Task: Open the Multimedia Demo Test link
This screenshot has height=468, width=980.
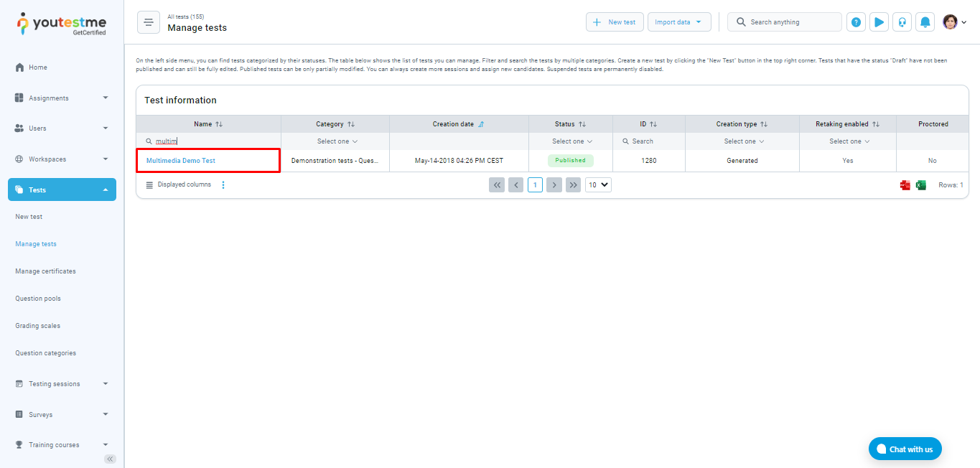Action: click(x=181, y=161)
